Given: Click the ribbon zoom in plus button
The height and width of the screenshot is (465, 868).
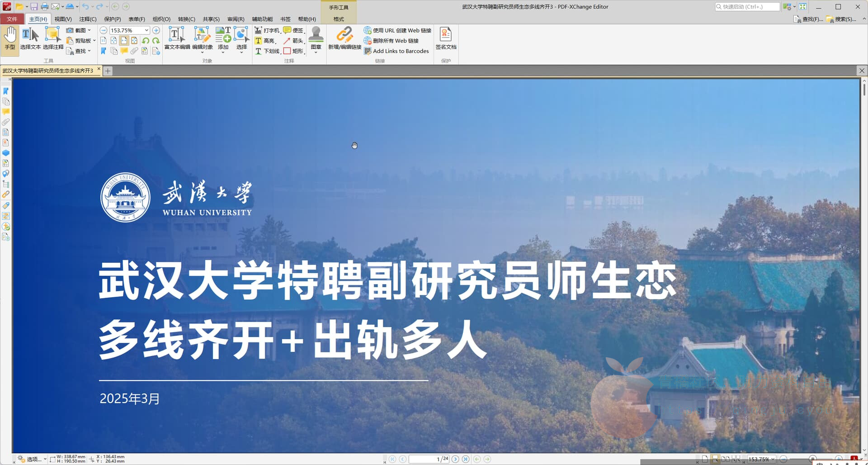Looking at the screenshot, I should click(x=156, y=30).
